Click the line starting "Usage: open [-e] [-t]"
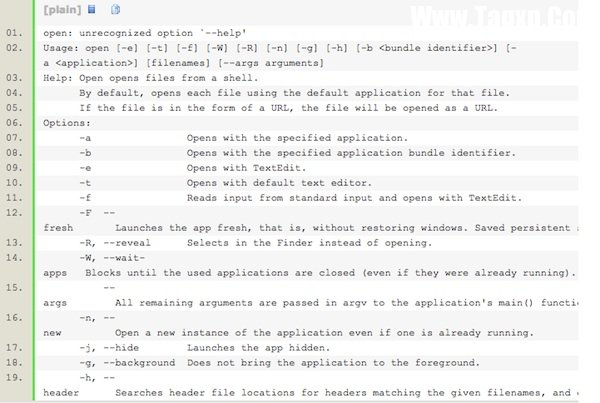The image size is (600, 403). pos(280,48)
